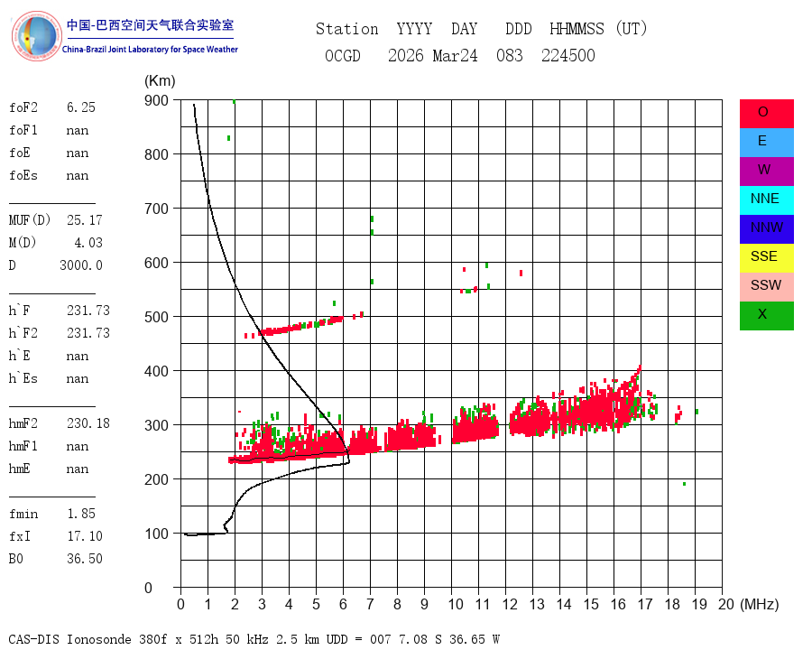Click the date text 2026 Mar24
812x650 pixels.
pyautogui.click(x=433, y=55)
